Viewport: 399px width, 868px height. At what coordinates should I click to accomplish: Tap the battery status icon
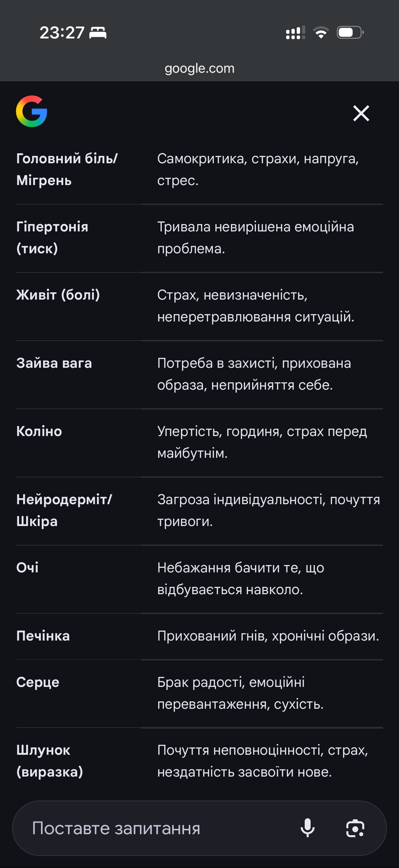[x=350, y=33]
